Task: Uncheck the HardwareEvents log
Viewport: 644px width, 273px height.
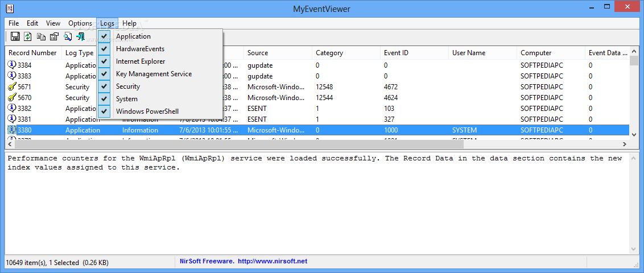Action: coord(160,49)
